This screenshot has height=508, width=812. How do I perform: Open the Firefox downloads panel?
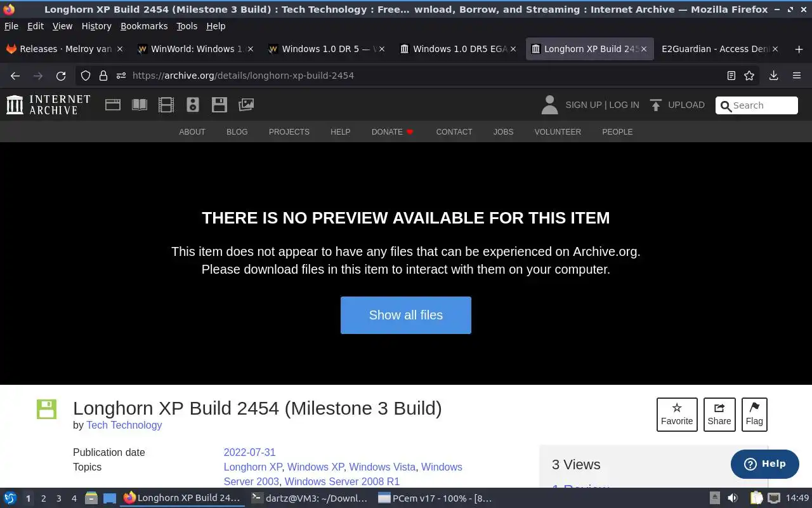click(773, 76)
